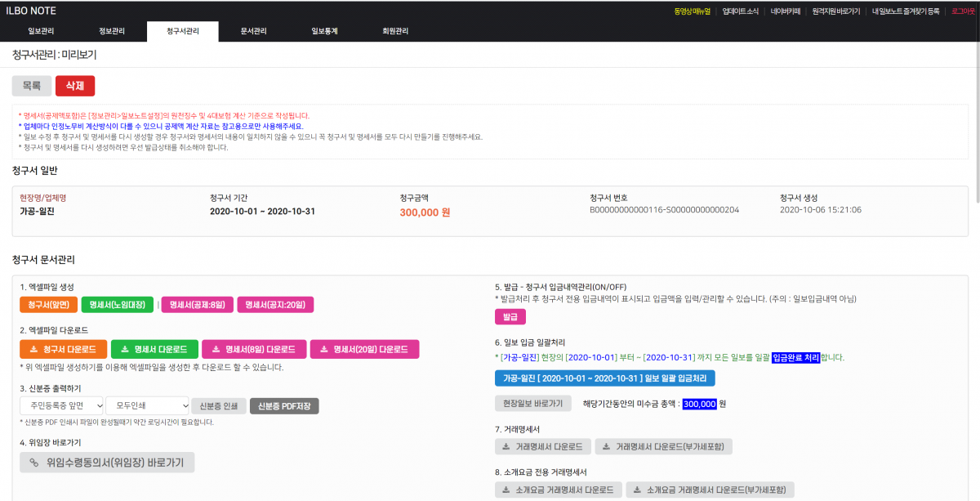Open the 주민등록증 앞면 dropdown

pyautogui.click(x=62, y=405)
